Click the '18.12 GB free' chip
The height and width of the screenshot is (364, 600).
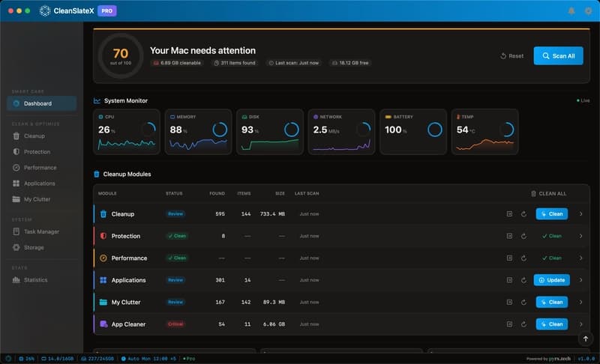(x=350, y=63)
